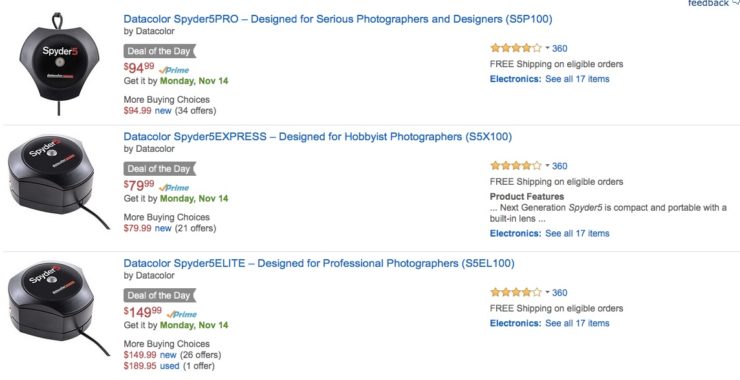Click the Deal of the Day badge for Spyder5EXPRESS
740x380 pixels.
pyautogui.click(x=160, y=169)
